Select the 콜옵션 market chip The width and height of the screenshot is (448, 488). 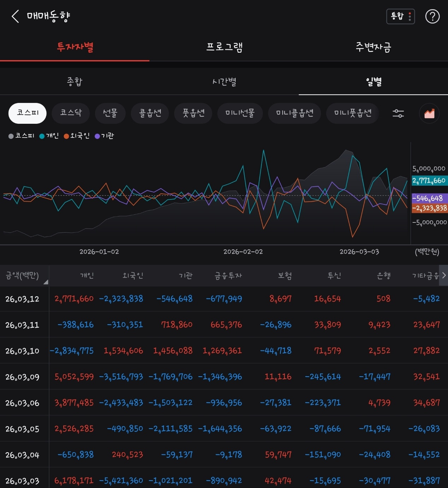tap(150, 113)
